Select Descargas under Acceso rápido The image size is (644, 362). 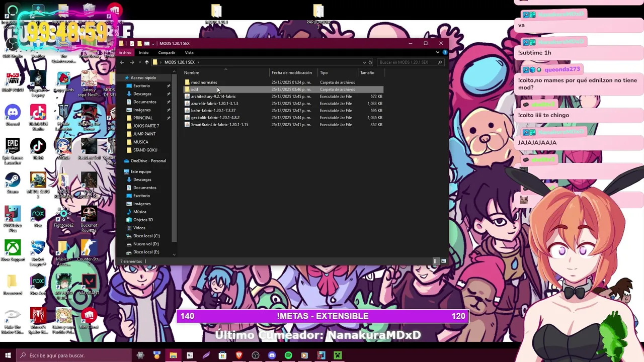click(x=142, y=94)
